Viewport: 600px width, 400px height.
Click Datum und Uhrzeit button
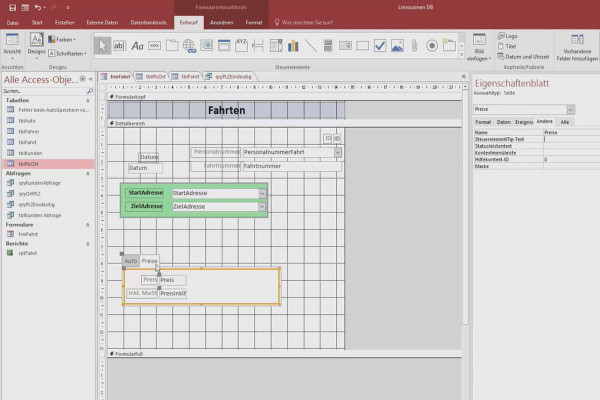click(523, 57)
